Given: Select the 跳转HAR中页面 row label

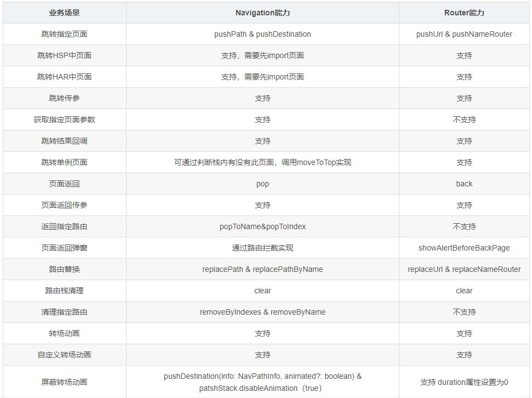Looking at the screenshot, I should pos(65,77).
